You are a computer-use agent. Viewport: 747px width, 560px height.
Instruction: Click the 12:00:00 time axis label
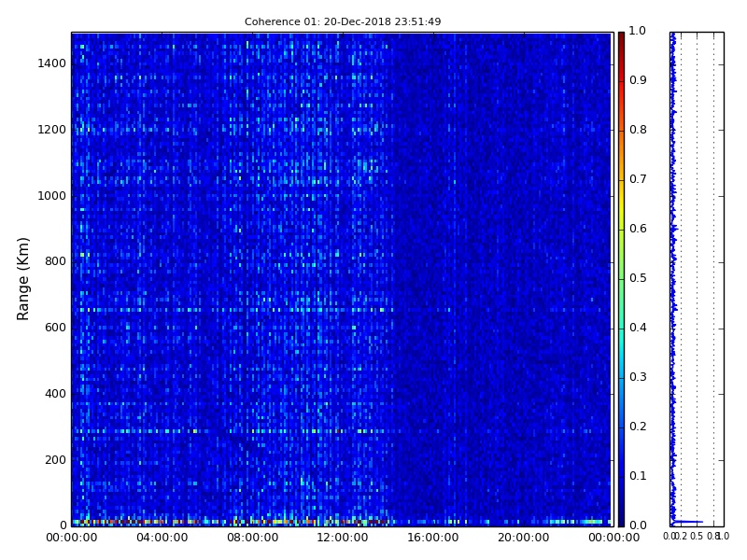tap(343, 538)
